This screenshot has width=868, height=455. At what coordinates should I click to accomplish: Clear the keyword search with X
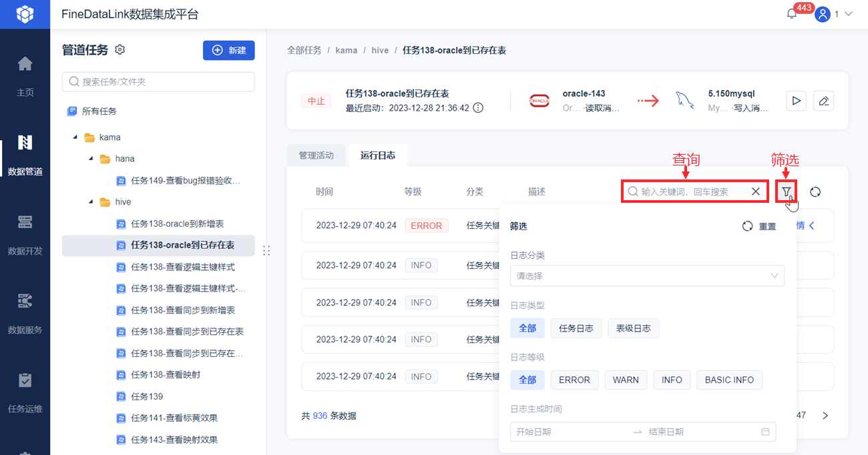point(755,191)
